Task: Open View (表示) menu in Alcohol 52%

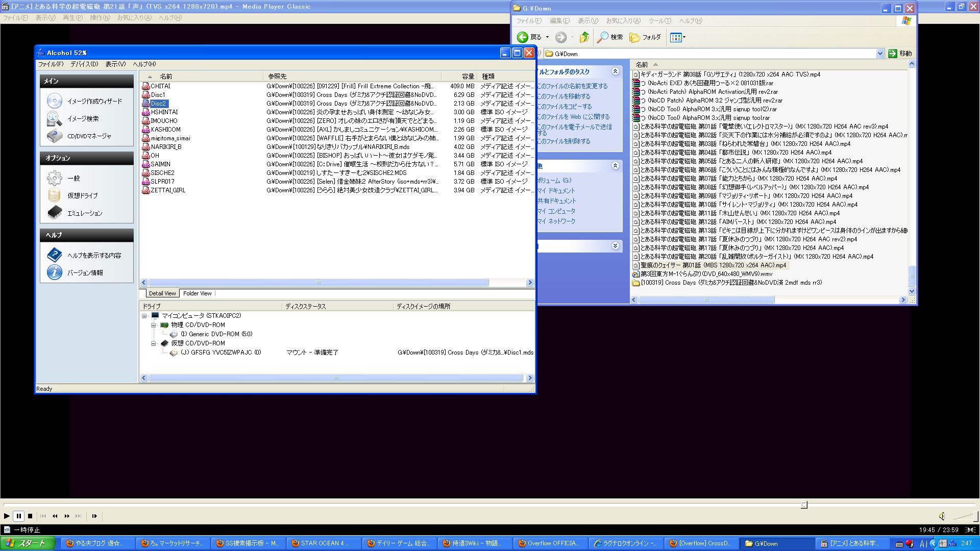Action: coord(115,64)
